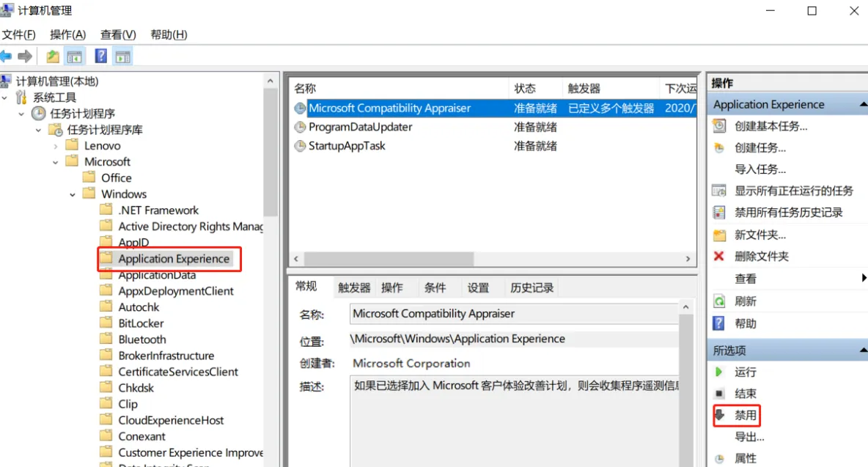Open the 帮助(H) menu

(x=169, y=34)
